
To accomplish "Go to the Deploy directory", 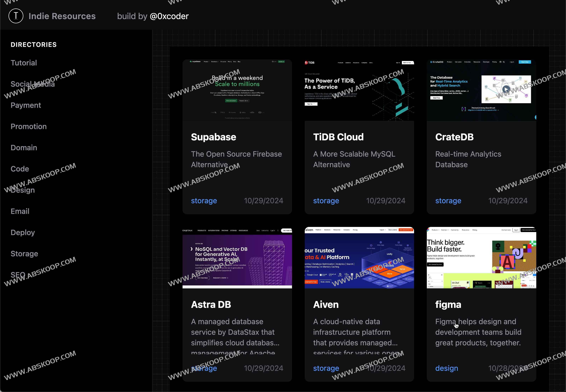I will pyautogui.click(x=23, y=233).
